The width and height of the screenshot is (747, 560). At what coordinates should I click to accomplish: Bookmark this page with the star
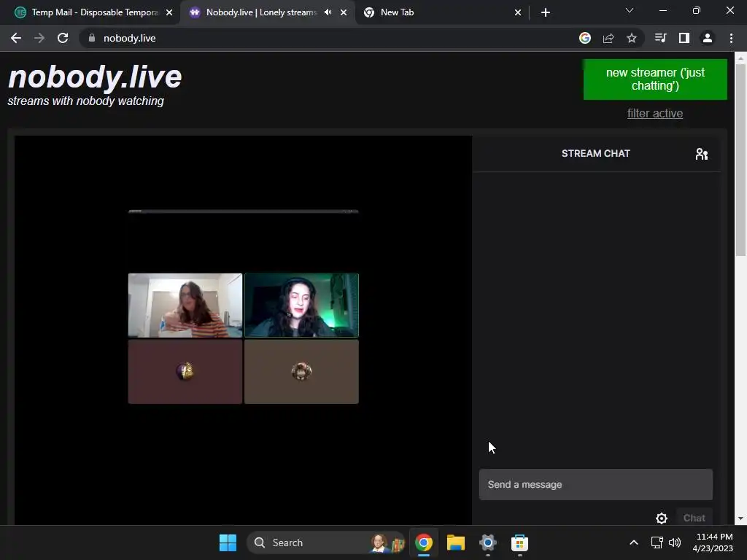coord(632,38)
